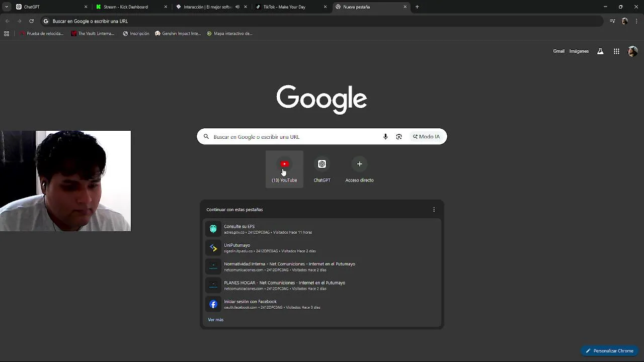
Task: Mute audio icon on Interacción tab
Action: point(237,7)
